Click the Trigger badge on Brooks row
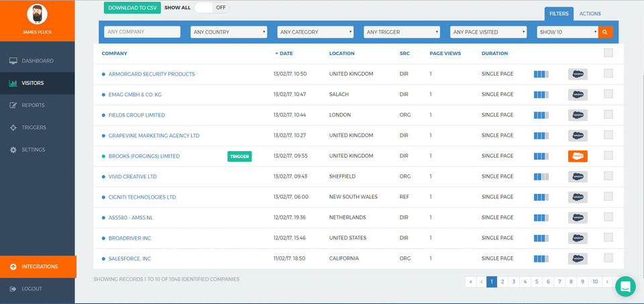Viewport: 644px width, 304px height. pos(239,156)
